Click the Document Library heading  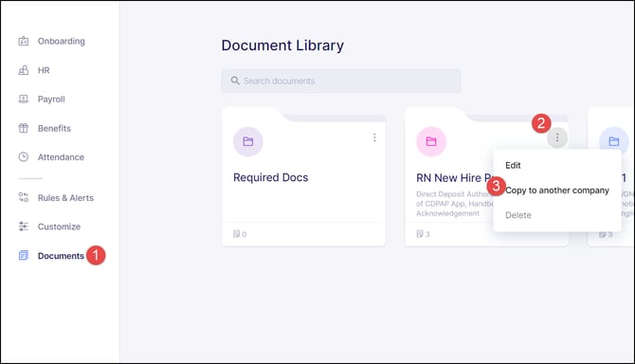[x=282, y=45]
